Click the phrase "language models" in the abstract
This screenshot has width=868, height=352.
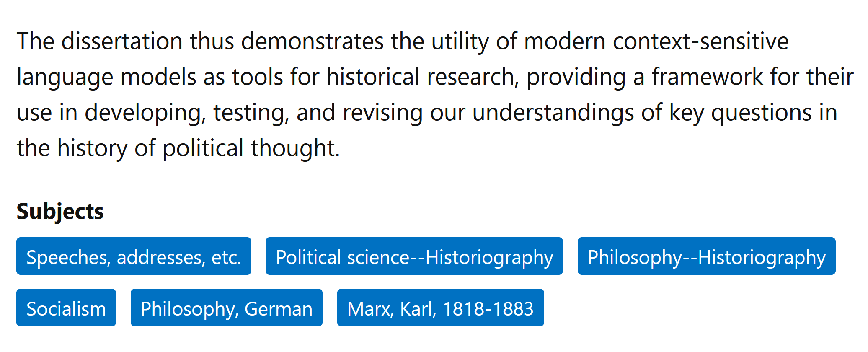[106, 77]
